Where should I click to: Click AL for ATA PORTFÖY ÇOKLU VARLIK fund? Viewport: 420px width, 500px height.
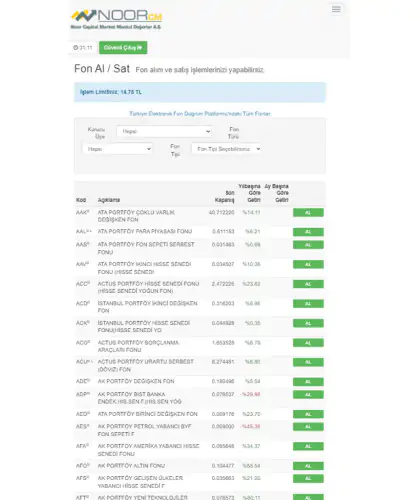308,213
